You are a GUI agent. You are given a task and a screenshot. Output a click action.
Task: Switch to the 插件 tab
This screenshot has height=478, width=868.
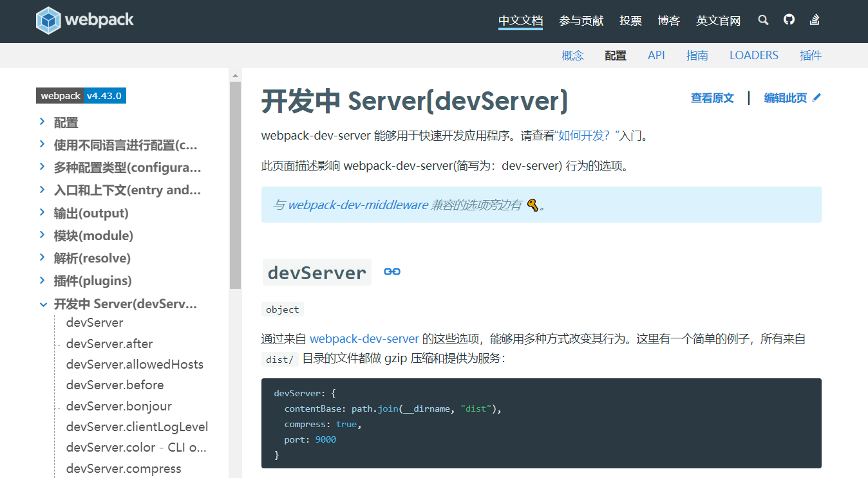pyautogui.click(x=811, y=55)
